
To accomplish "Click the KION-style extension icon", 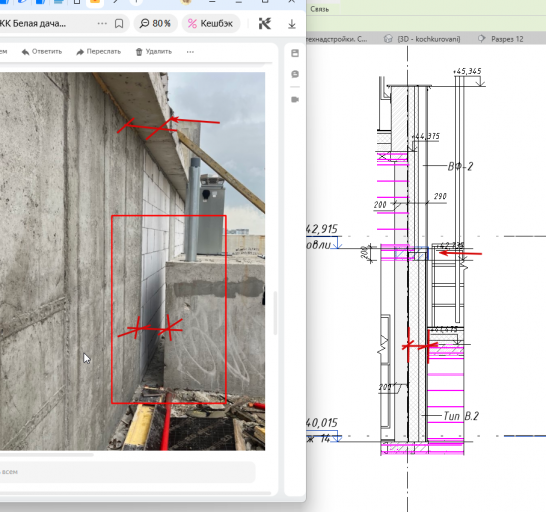I will coord(265,24).
